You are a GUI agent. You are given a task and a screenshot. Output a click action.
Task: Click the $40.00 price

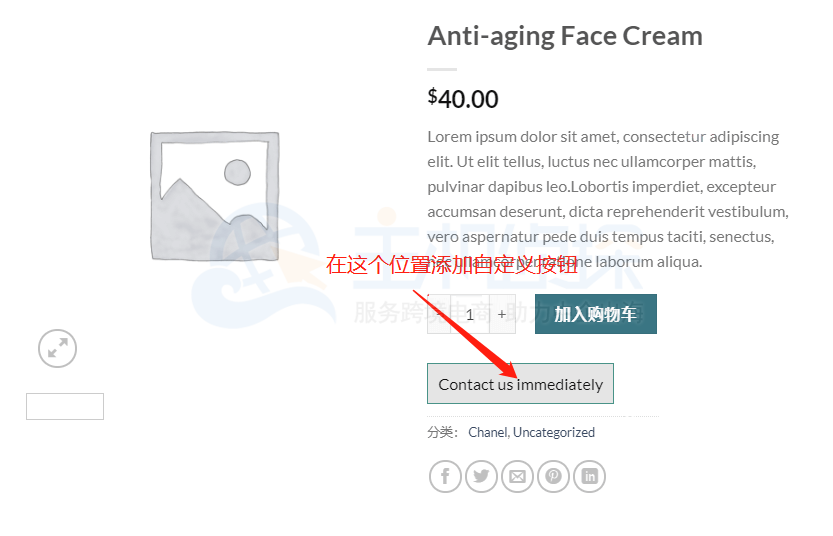(463, 98)
